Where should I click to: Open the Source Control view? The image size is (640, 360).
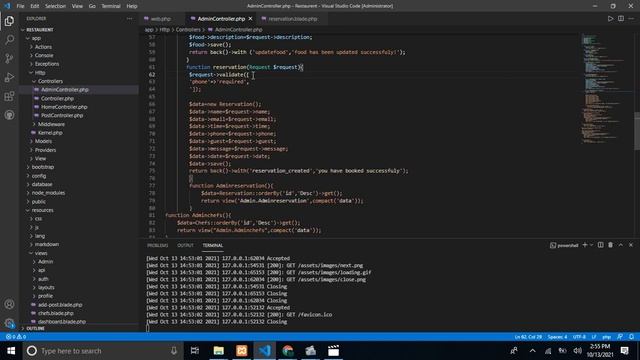[x=9, y=58]
